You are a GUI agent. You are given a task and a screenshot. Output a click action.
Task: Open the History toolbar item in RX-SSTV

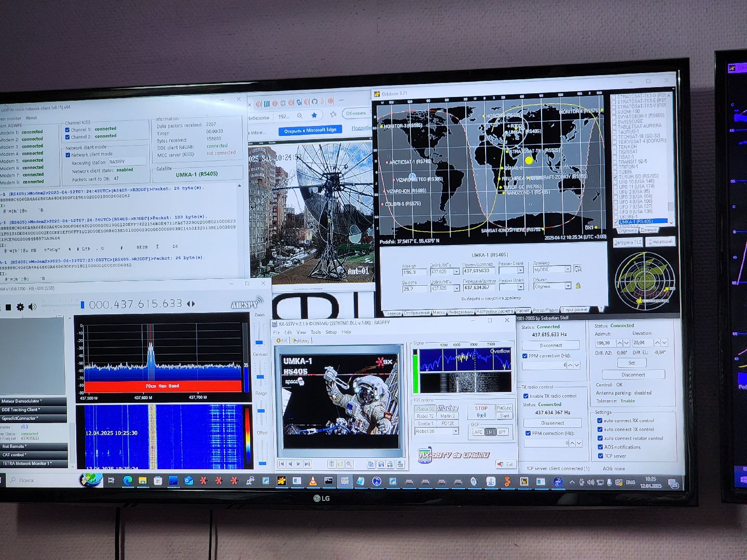pos(301,341)
